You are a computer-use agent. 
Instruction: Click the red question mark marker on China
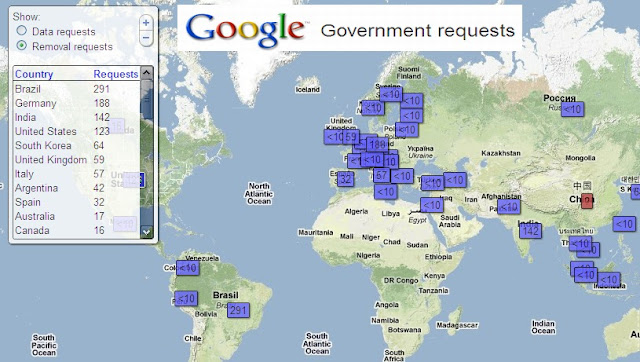pyautogui.click(x=587, y=201)
